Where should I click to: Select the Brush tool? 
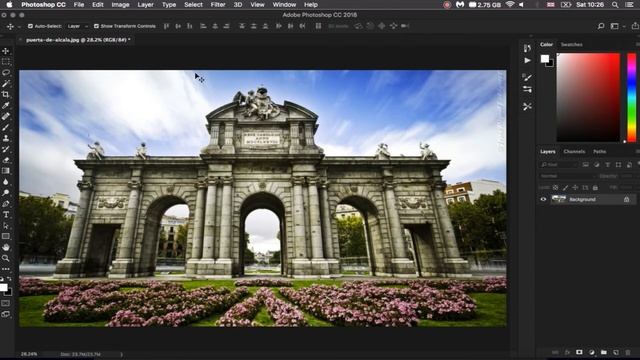[6, 127]
